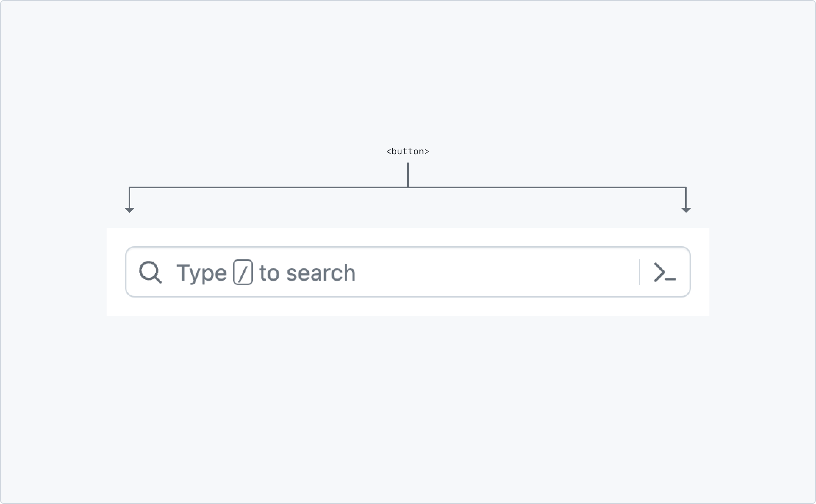Click the left vertical leg of bracket
816x504 pixels.
coord(129,198)
